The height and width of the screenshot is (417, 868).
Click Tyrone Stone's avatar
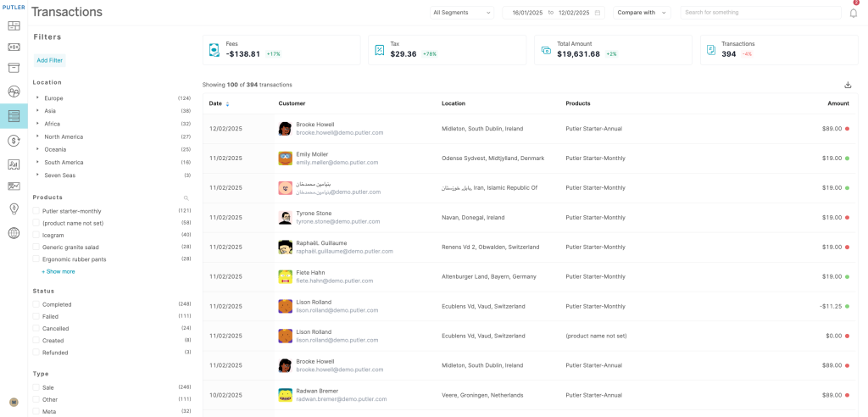click(285, 218)
